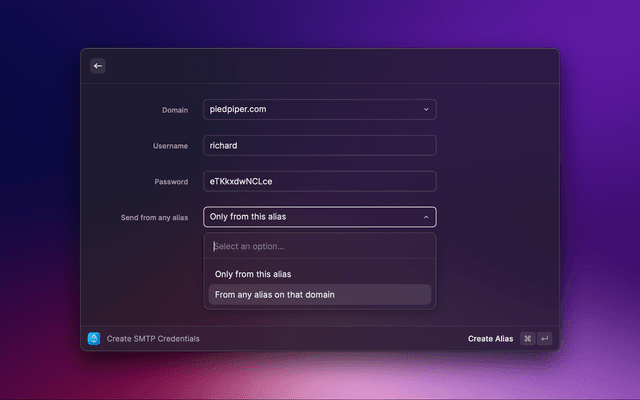The height and width of the screenshot is (400, 640).
Task: Click the "Send from any alias" label
Action: 154,217
